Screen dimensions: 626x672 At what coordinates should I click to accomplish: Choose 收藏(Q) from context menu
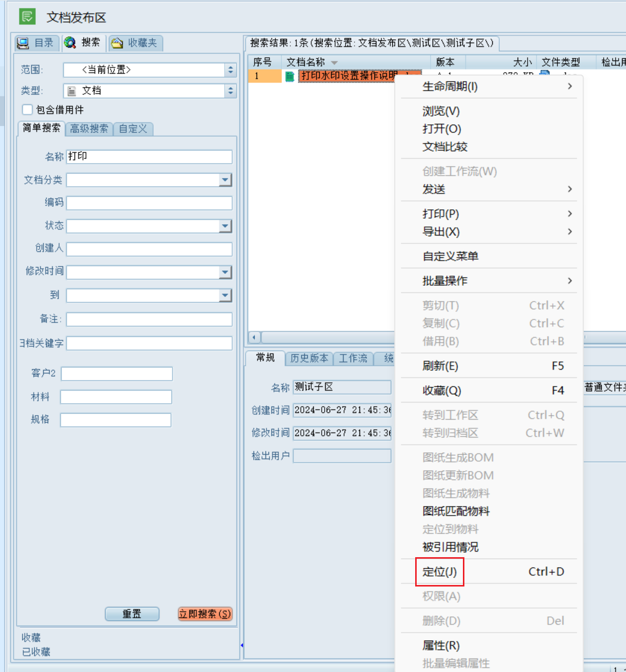point(489,391)
